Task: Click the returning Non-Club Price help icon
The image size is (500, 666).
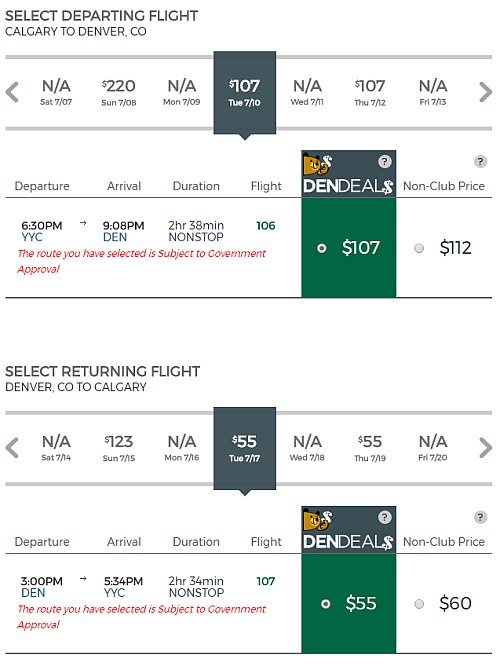Action: coord(480,517)
